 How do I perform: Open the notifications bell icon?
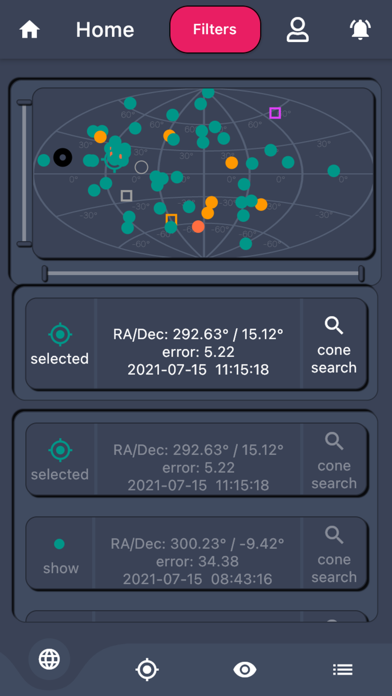pos(360,30)
